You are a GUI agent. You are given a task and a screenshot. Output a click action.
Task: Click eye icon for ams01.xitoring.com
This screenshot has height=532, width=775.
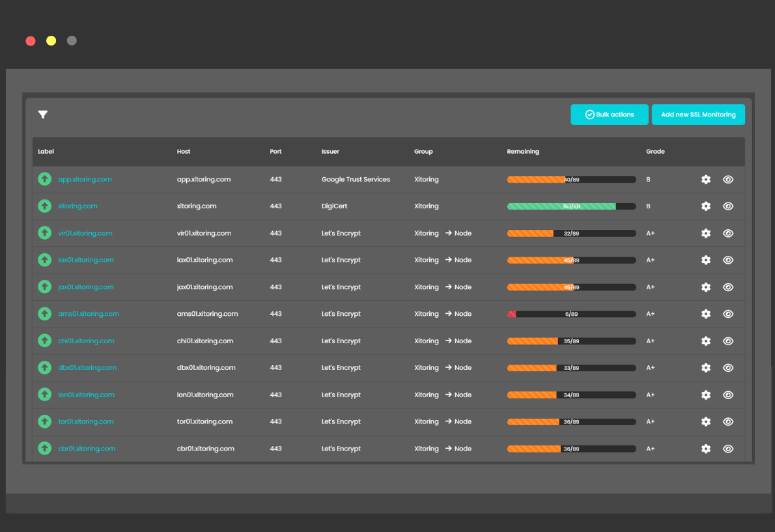728,314
